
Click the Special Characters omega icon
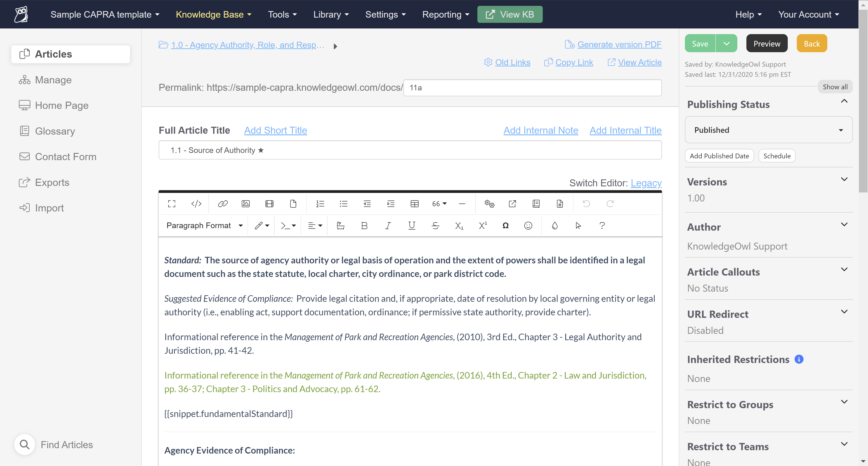(x=505, y=226)
